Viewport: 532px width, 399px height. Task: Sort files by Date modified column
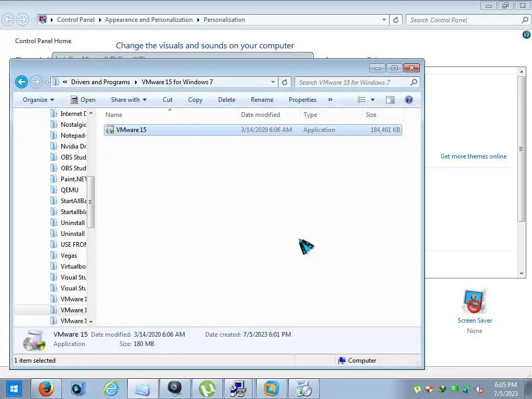click(x=269, y=115)
